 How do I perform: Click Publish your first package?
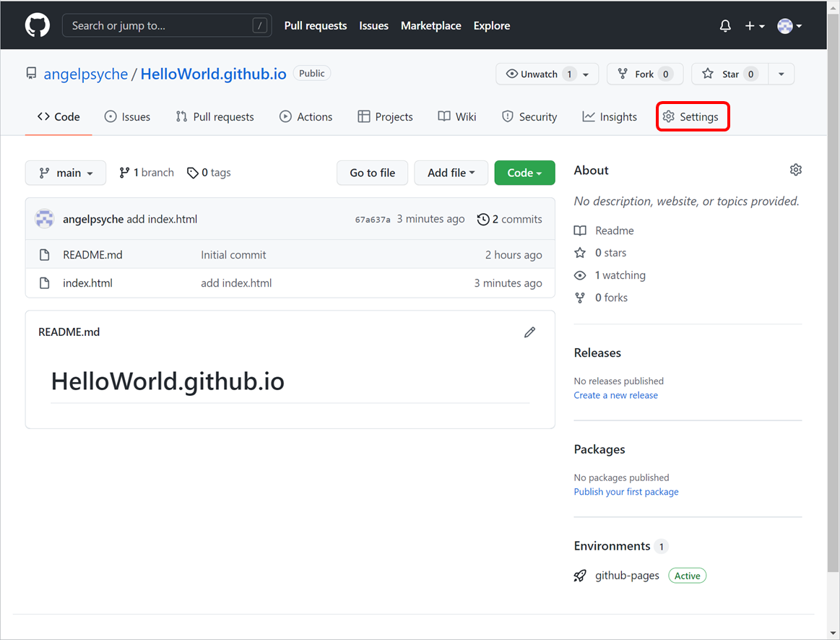click(x=625, y=492)
